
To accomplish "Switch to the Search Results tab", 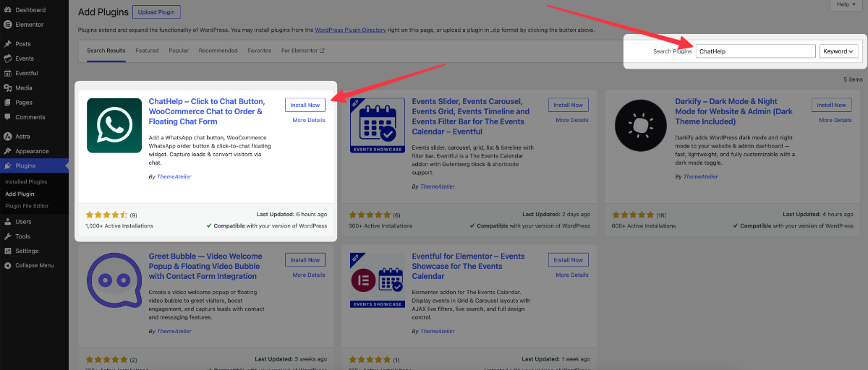I will click(x=106, y=51).
